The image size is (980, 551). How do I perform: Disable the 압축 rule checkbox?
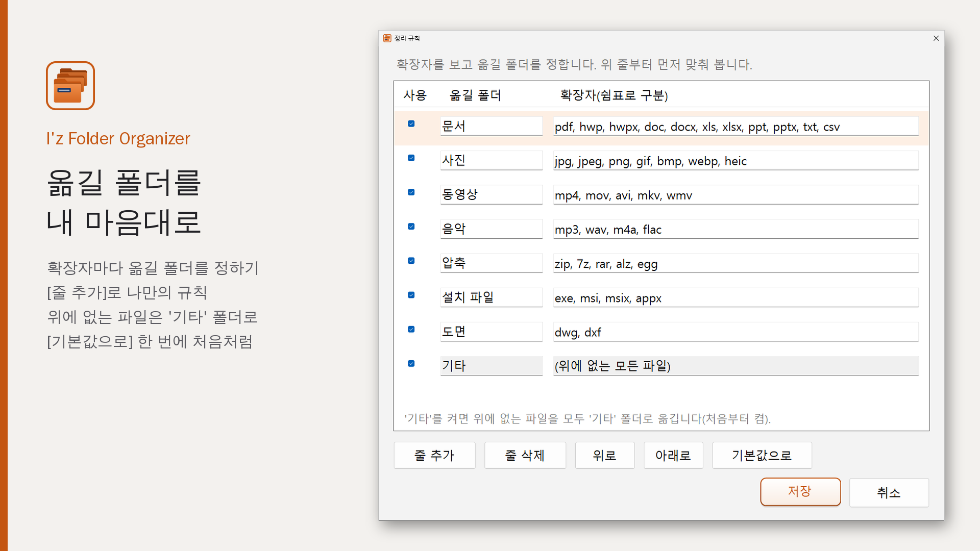411,261
